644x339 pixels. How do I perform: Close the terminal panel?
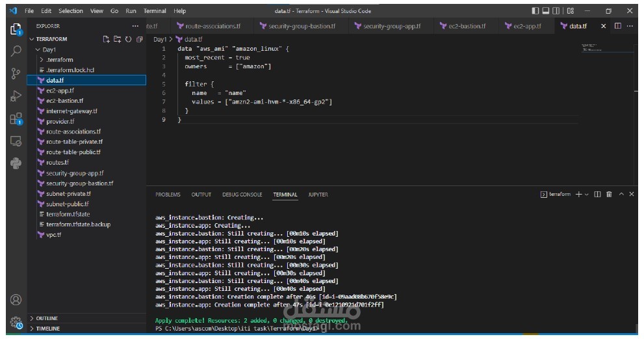pyautogui.click(x=632, y=194)
